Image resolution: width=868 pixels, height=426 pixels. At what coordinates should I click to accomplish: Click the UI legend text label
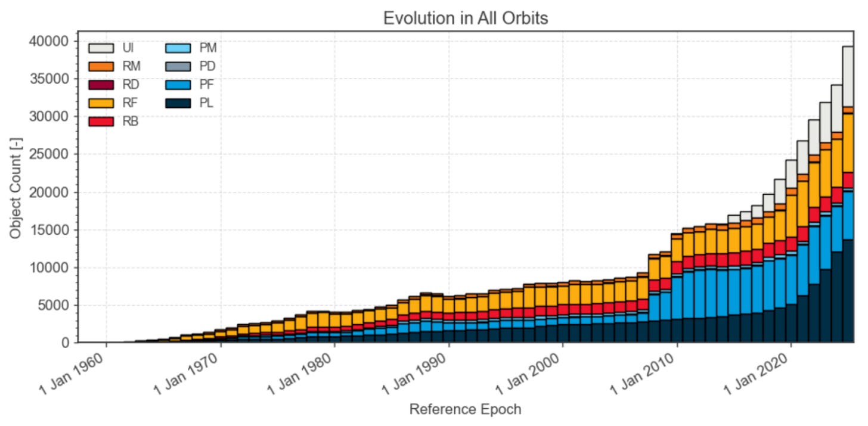point(127,48)
